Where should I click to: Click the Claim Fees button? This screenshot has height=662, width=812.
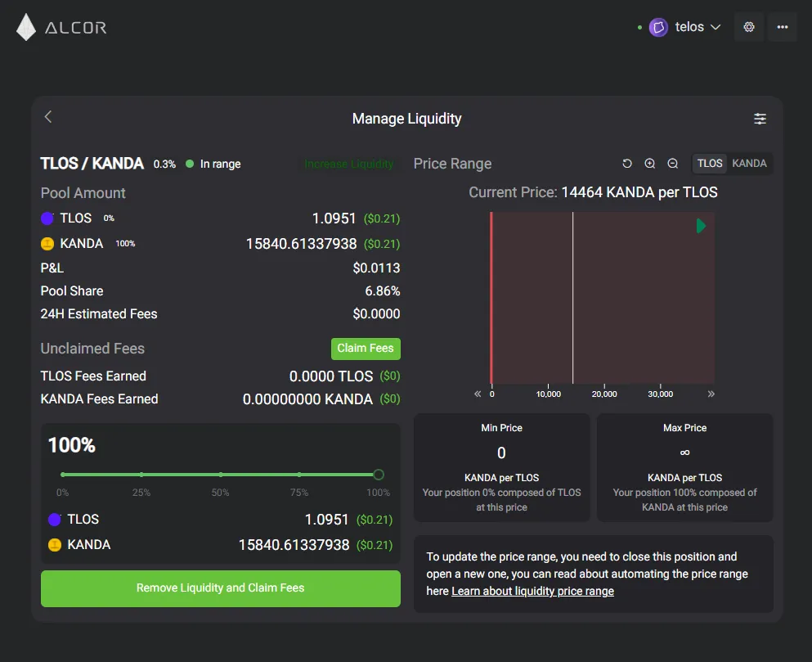point(366,349)
